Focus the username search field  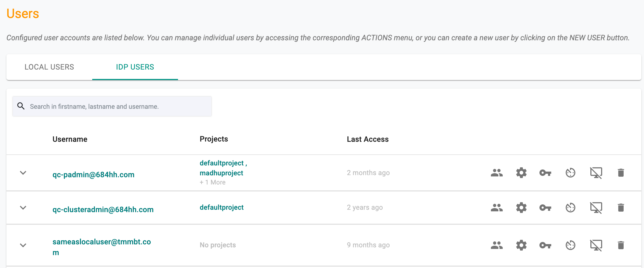112,106
